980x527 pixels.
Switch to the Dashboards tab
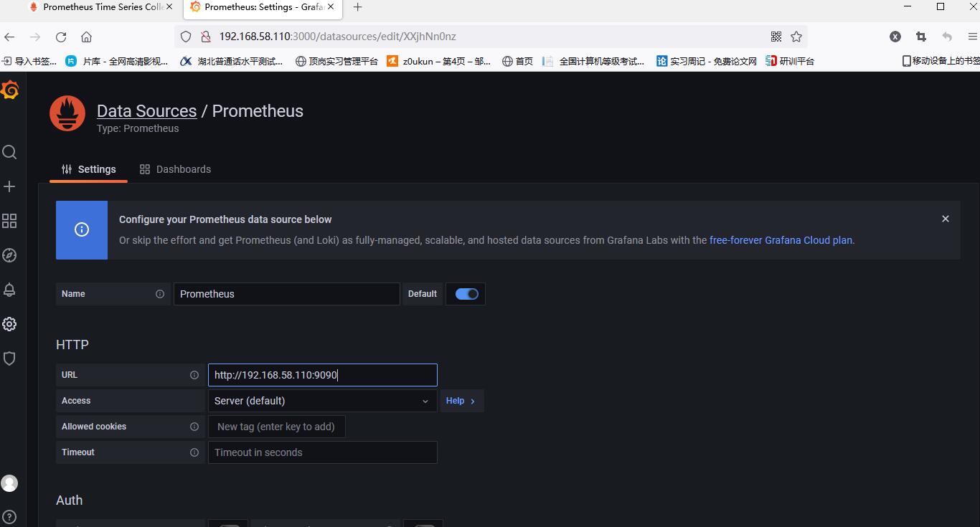[x=175, y=169]
